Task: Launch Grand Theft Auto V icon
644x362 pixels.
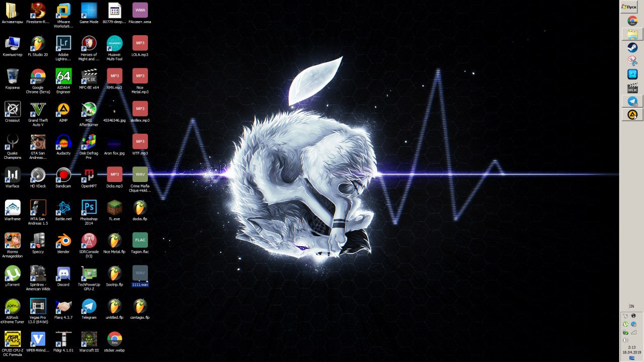Action: pyautogui.click(x=38, y=114)
